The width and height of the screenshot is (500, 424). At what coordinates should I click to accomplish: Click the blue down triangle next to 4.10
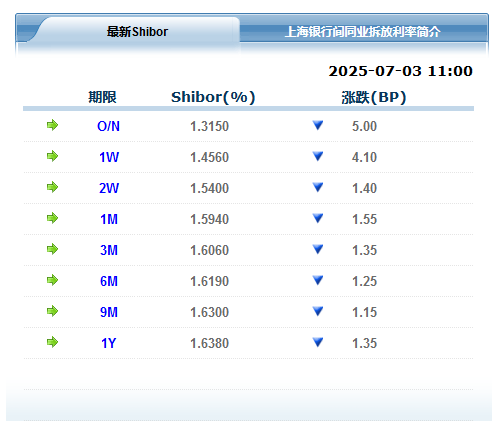[318, 156]
